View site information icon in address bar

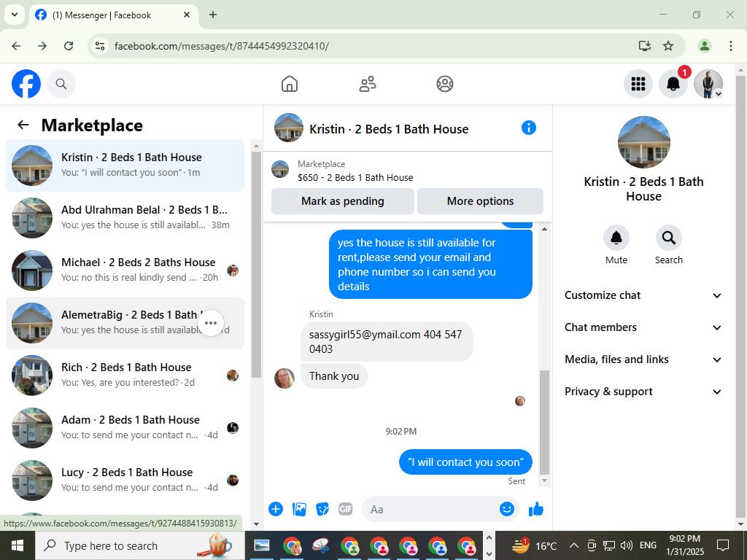(99, 46)
